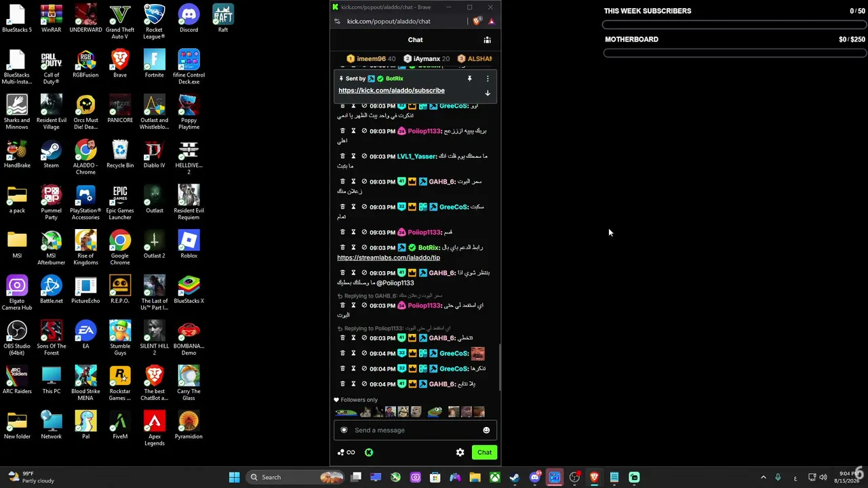Image resolution: width=868 pixels, height=488 pixels.
Task: Delete LVL1_Yasser's 09:03 PM message
Action: pos(342,157)
